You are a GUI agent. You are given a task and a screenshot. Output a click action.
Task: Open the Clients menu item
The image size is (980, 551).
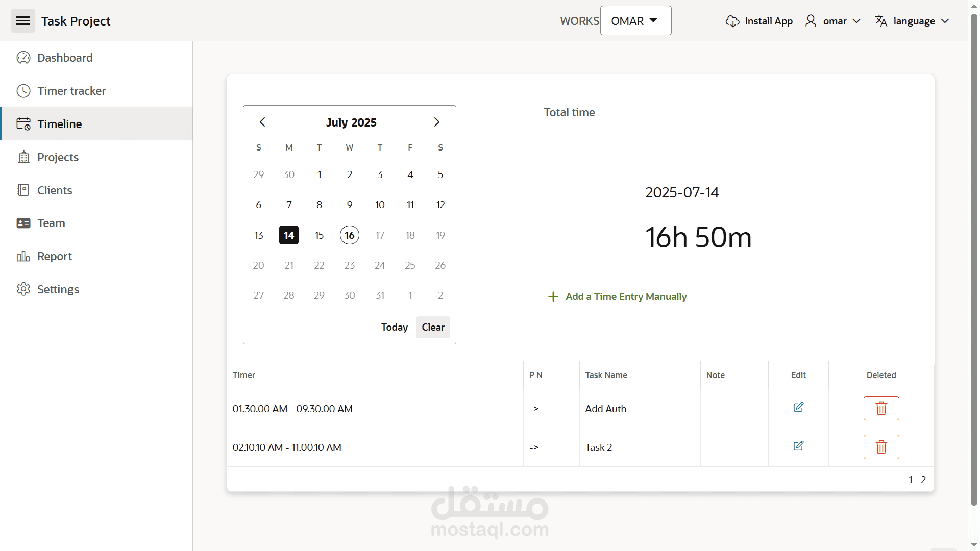coord(96,190)
